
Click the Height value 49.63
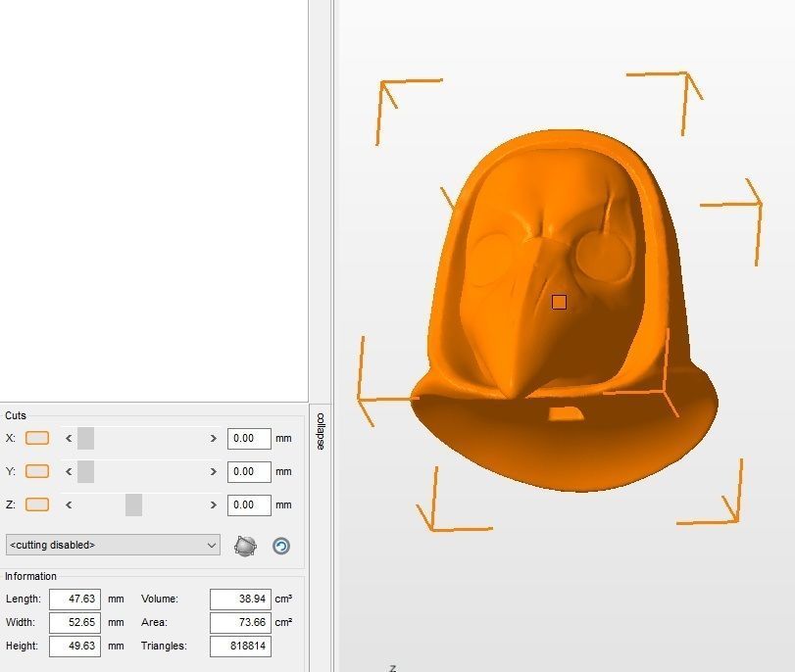point(75,647)
